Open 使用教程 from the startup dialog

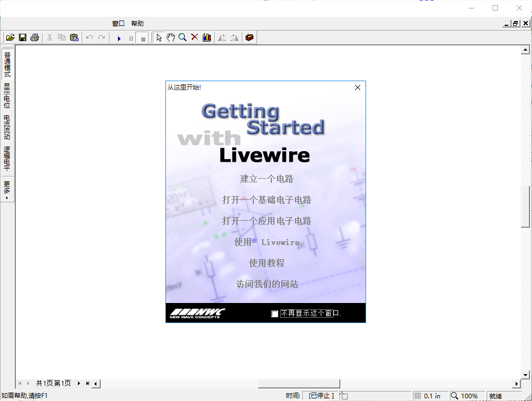coord(265,262)
